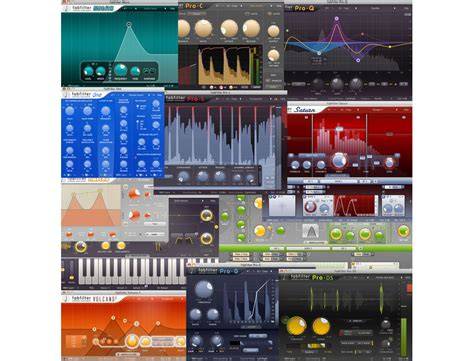Select the orange EQ node in Pro-Q
Viewport: 474px width, 361px height.
pyautogui.click(x=362, y=34)
